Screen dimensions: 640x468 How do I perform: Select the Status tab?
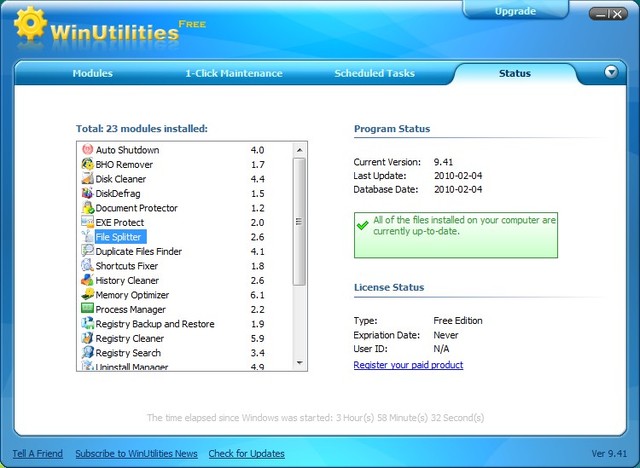[515, 73]
